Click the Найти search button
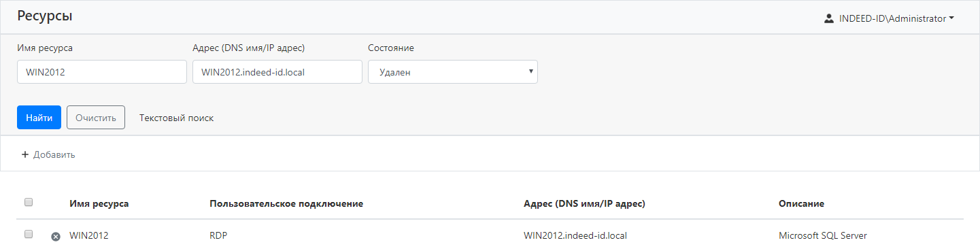The height and width of the screenshot is (251, 980). coord(39,117)
